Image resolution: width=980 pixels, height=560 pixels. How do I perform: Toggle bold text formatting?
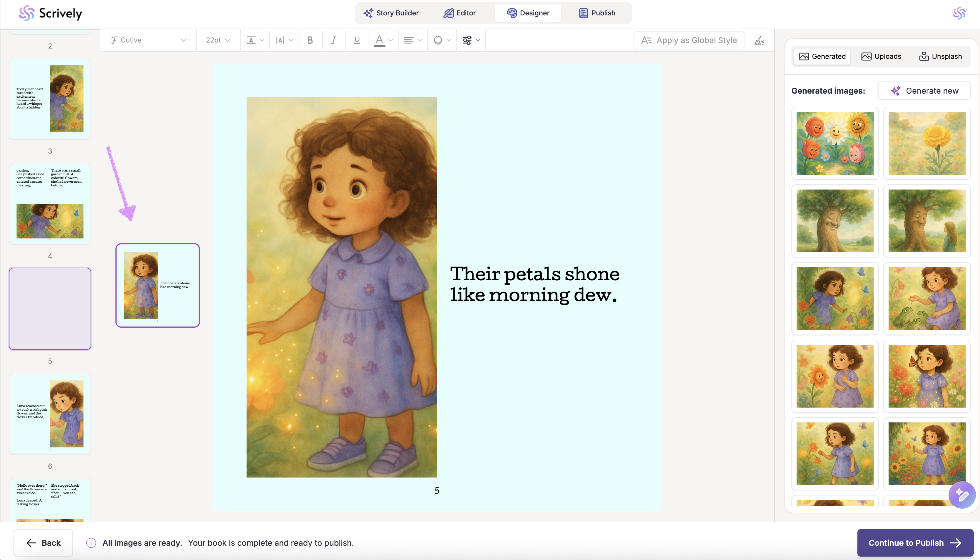[x=310, y=40]
